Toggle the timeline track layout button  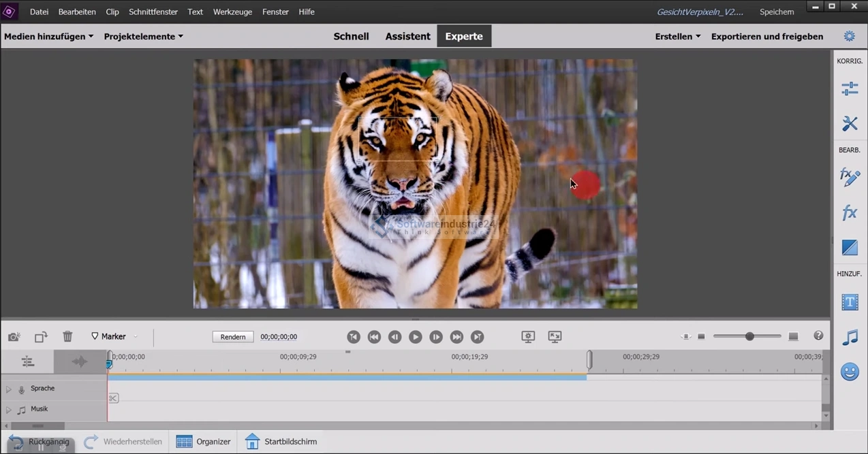tap(27, 362)
